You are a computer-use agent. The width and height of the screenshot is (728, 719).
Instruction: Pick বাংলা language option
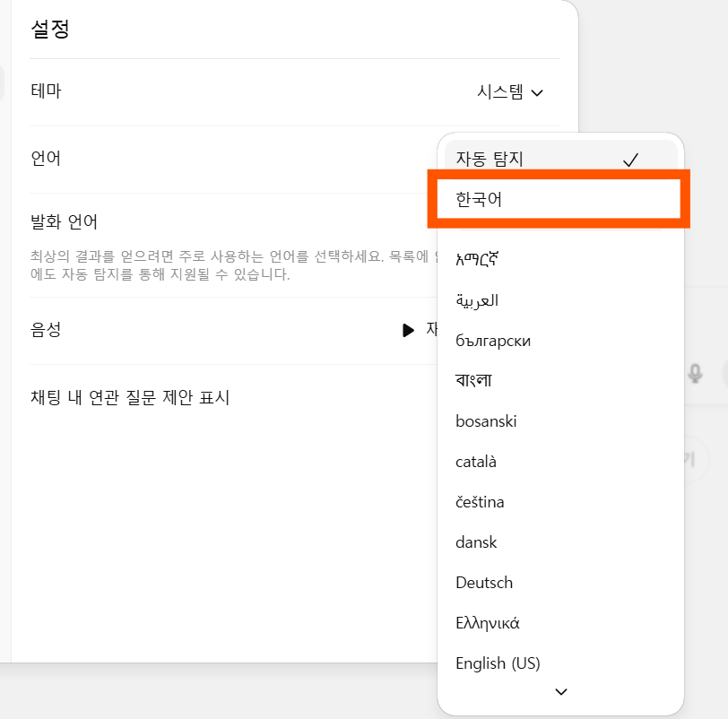click(x=472, y=380)
